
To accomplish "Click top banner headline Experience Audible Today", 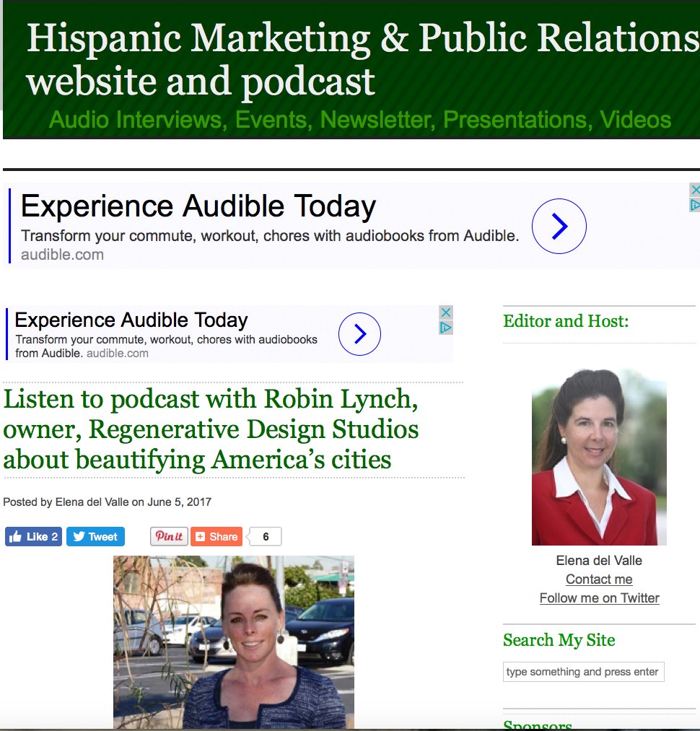I will 198,206.
